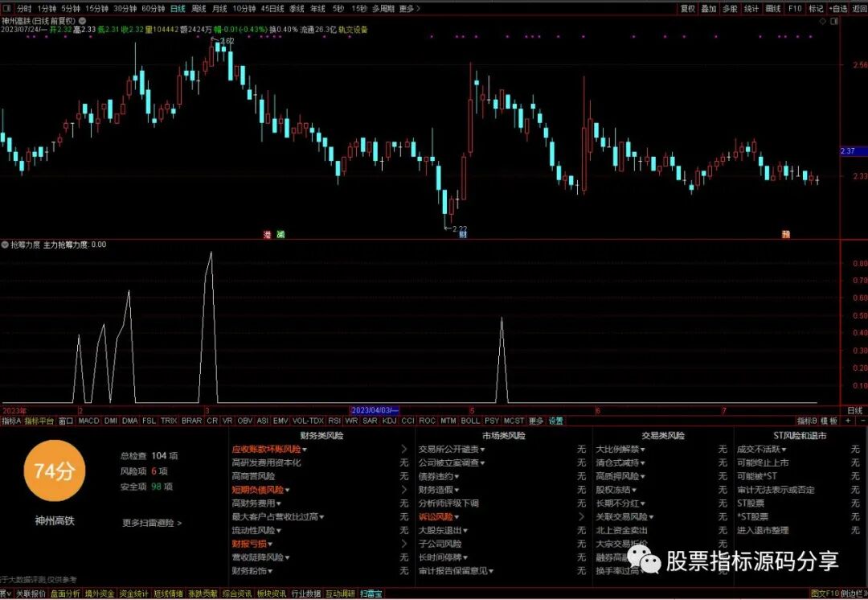Viewport: 868px width, 600px height.
Task: Expand 审计报告保留意见 dropdown
Action: 491,571
